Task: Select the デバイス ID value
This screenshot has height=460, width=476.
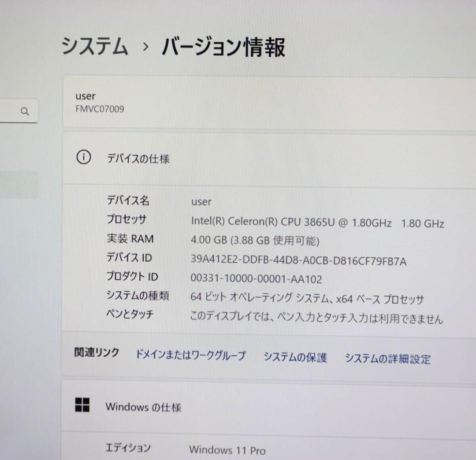Action: (298, 261)
